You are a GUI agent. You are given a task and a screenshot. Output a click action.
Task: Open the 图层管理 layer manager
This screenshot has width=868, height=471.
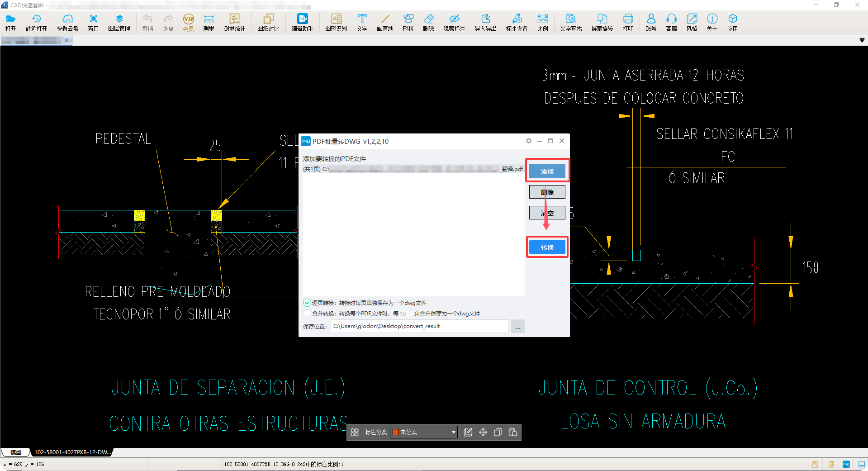[119, 22]
